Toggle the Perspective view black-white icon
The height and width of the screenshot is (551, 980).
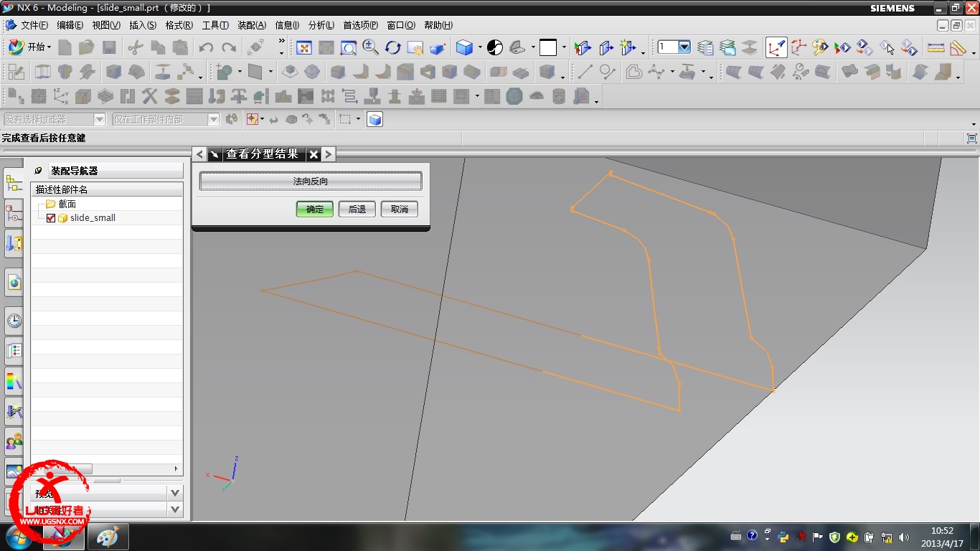point(495,47)
